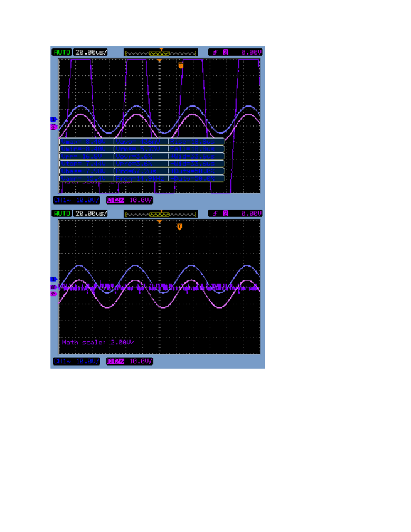This screenshot has height=532, width=411.
Task: Click channel 2 ground marker on upper scope
Action: 53,127
